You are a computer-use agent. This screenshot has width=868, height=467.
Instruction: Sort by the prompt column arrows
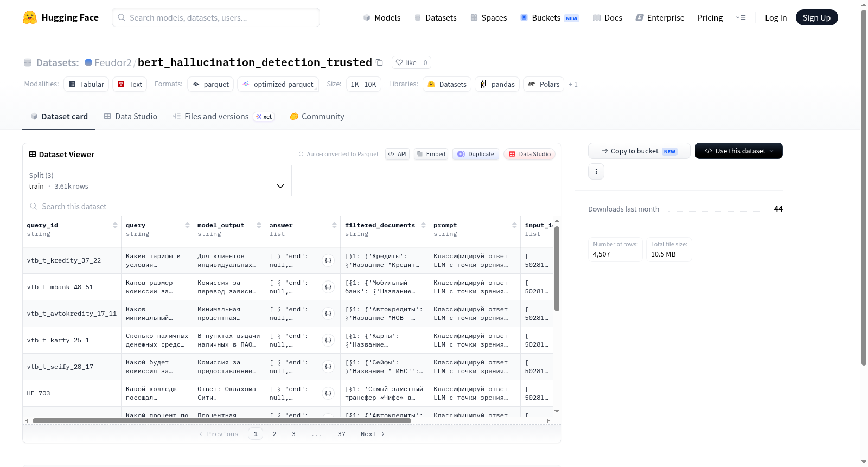pyautogui.click(x=514, y=225)
